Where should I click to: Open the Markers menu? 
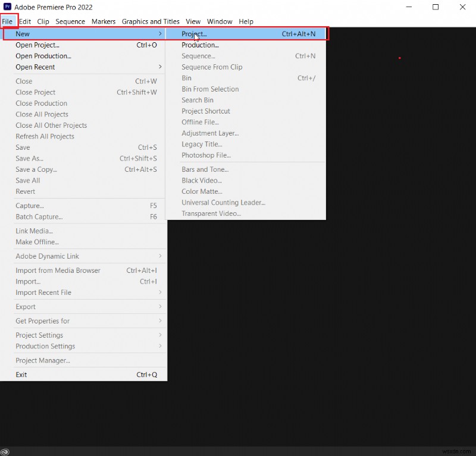(104, 21)
